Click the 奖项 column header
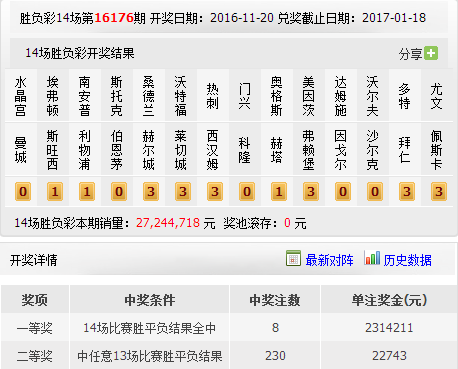This screenshot has width=458, height=369. click(x=35, y=300)
